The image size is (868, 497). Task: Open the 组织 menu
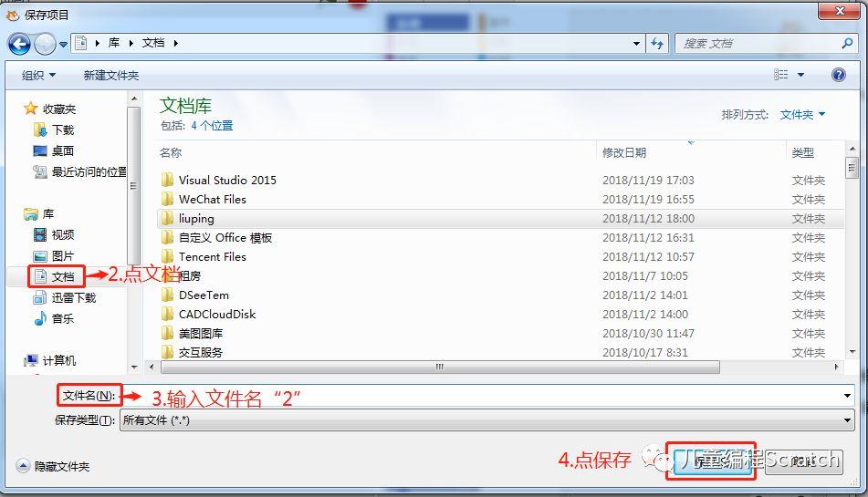[x=38, y=75]
